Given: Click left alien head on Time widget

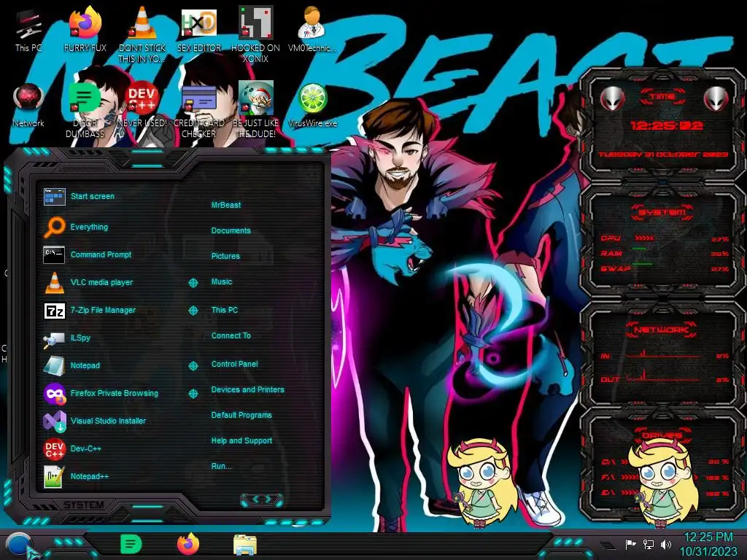Looking at the screenshot, I should (612, 98).
